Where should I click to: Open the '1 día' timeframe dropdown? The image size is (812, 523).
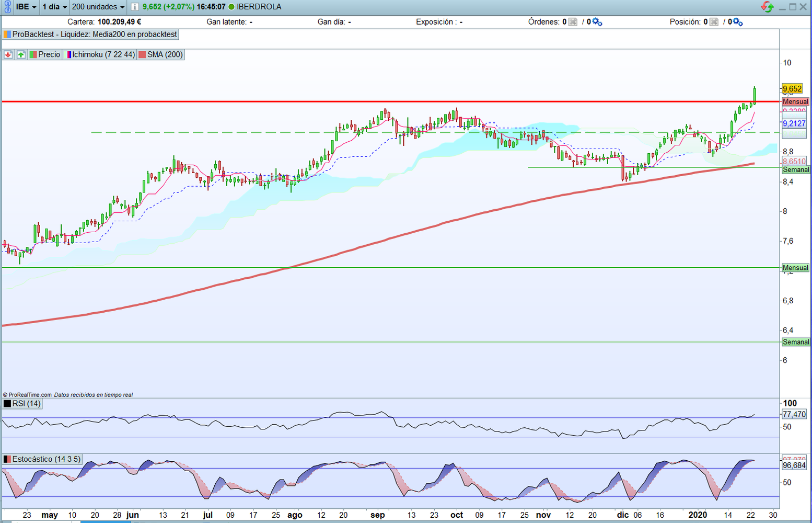tap(55, 7)
